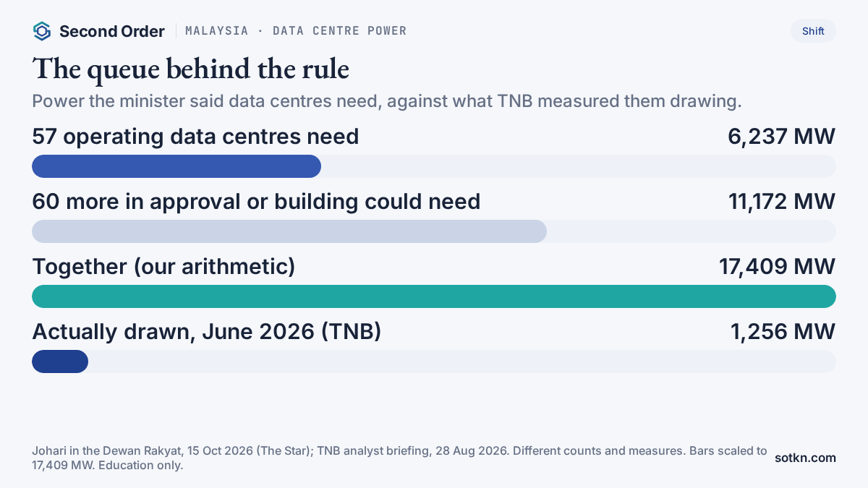The width and height of the screenshot is (868, 488).
Task: Click the 57 operating data centres need label
Action: coord(195,137)
